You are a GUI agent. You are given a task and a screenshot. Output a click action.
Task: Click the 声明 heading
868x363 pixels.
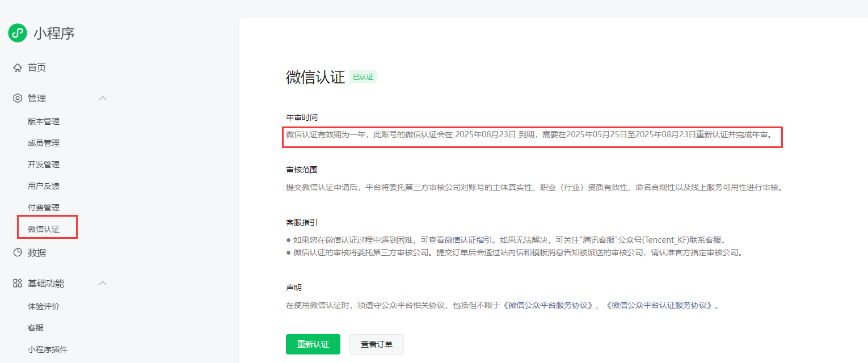[294, 288]
